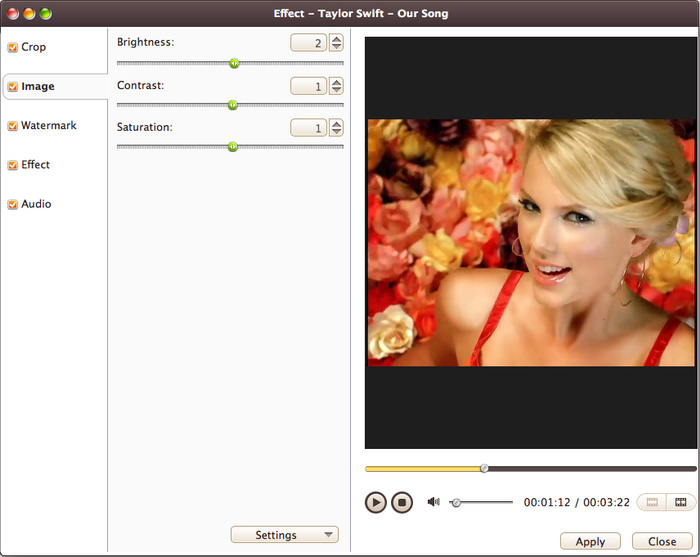The height and width of the screenshot is (557, 700).
Task: Click the Brightness slider handle
Action: [x=234, y=63]
